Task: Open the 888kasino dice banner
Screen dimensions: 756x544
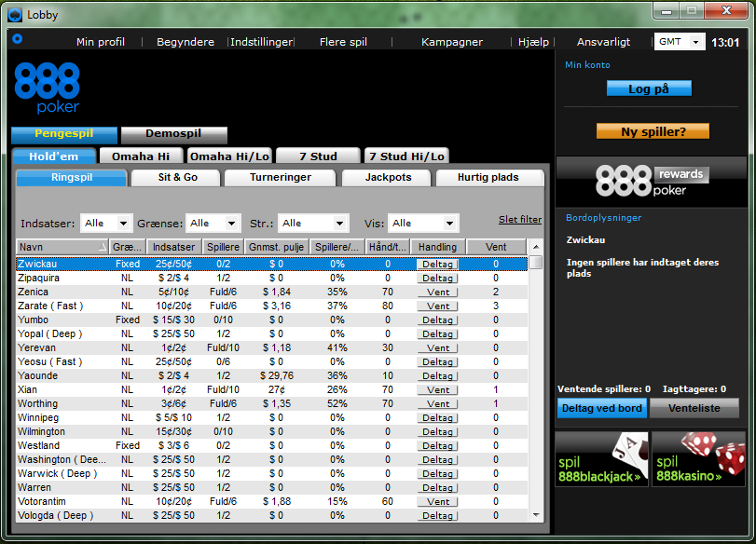Action: point(698,458)
